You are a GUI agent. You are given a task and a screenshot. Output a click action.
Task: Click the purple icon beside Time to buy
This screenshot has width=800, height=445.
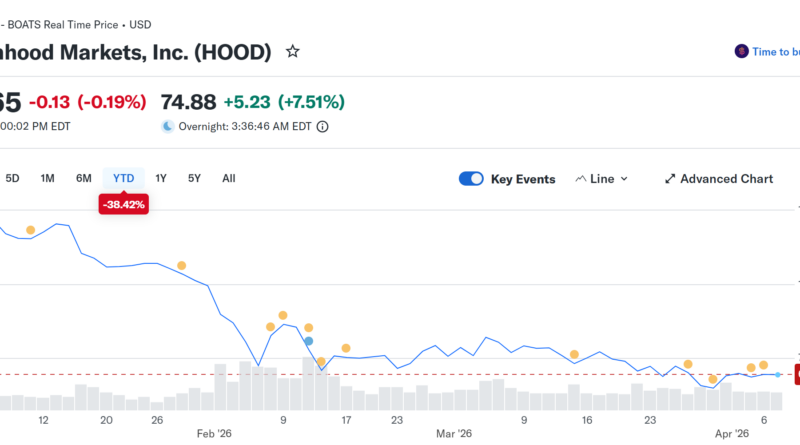click(x=741, y=51)
